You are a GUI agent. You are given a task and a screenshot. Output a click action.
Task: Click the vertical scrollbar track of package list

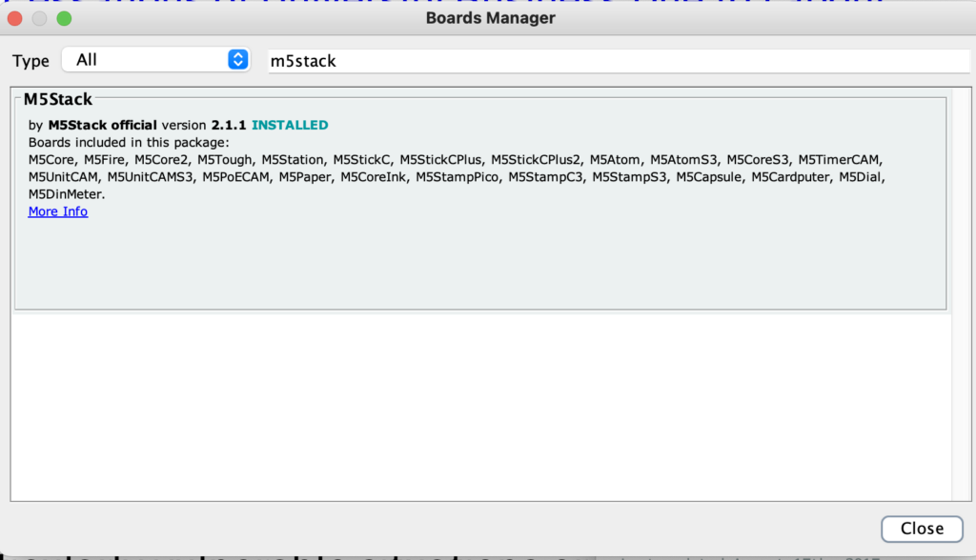point(961,293)
